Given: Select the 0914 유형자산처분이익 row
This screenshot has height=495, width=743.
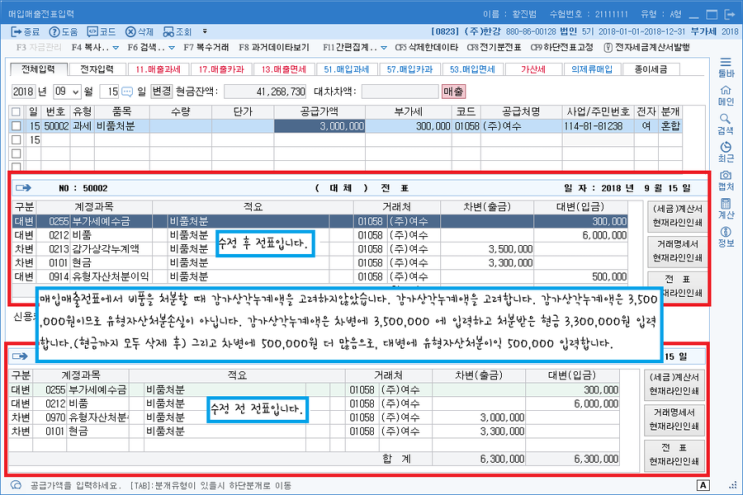Looking at the screenshot, I should [x=320, y=276].
